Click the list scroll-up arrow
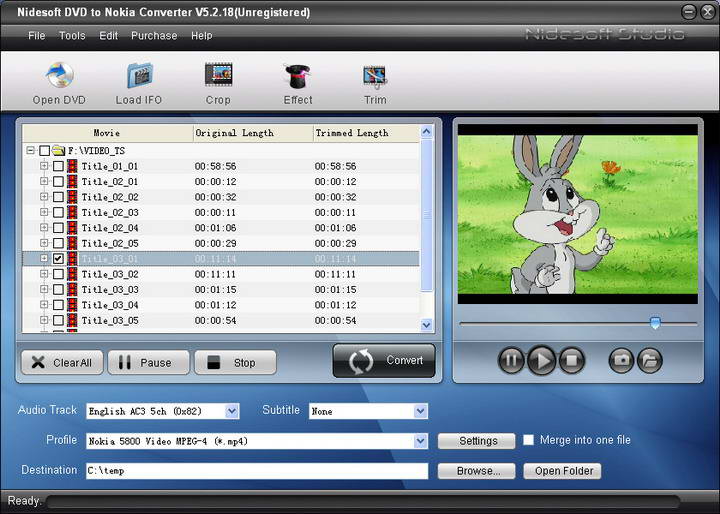 pyautogui.click(x=426, y=132)
